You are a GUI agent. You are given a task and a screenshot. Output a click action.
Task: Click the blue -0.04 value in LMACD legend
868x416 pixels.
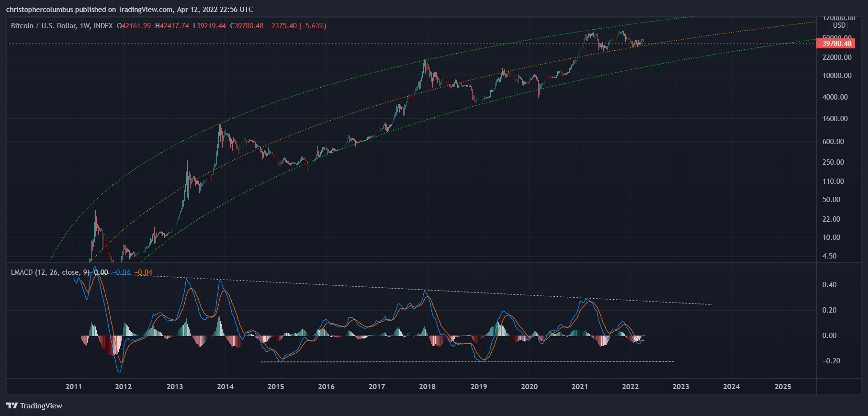(122, 272)
